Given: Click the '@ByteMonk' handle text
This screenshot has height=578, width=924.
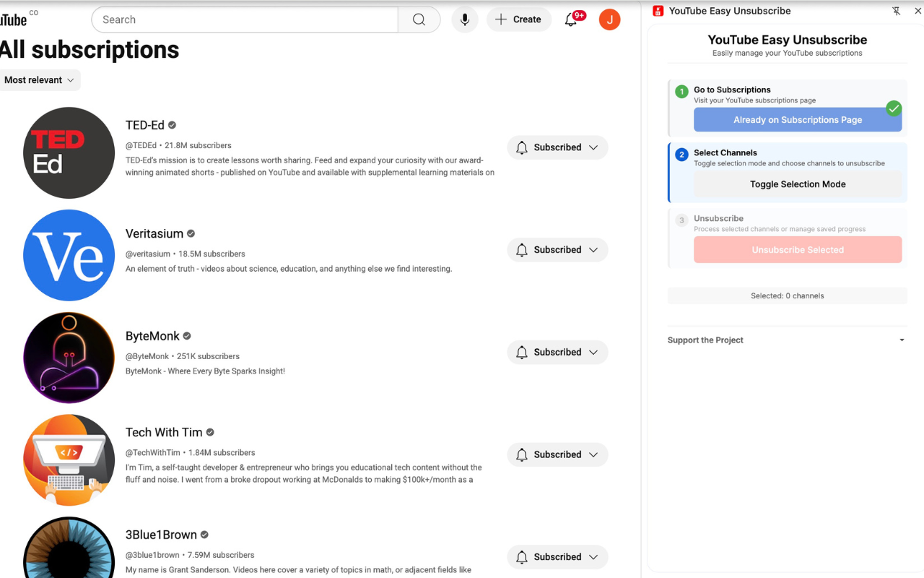Looking at the screenshot, I should point(147,356).
